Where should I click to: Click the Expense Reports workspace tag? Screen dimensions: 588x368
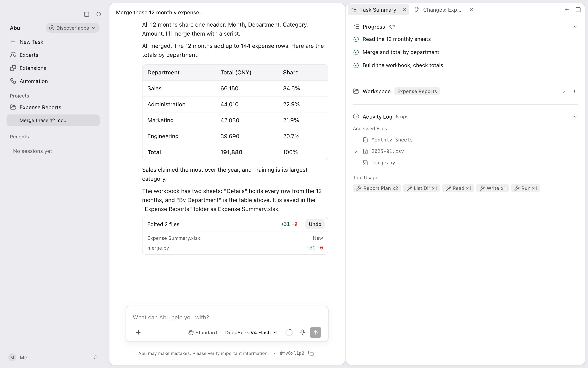pos(417,91)
